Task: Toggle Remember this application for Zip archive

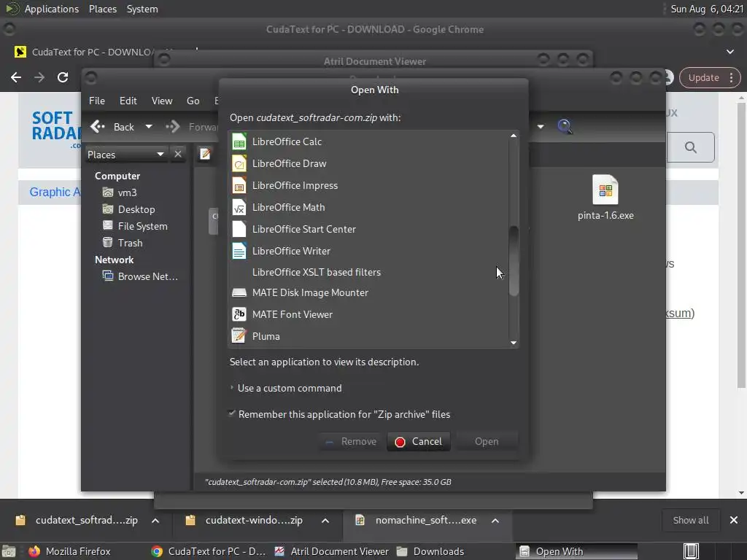Action: click(232, 414)
